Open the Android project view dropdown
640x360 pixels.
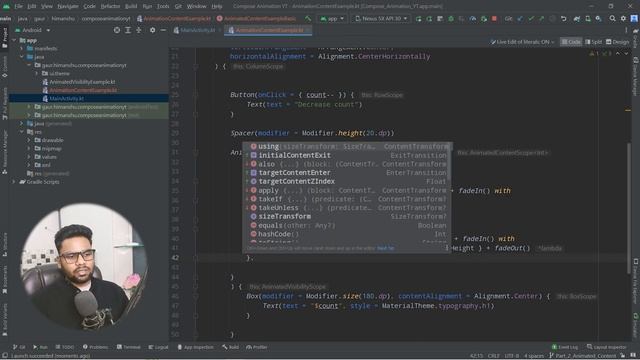click(x=32, y=30)
